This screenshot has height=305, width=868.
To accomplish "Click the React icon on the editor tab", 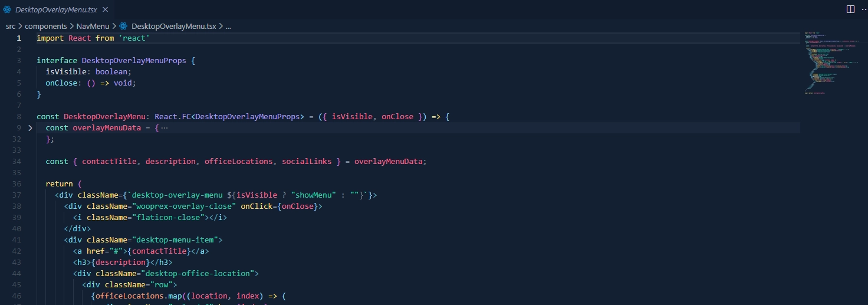I will (x=7, y=9).
